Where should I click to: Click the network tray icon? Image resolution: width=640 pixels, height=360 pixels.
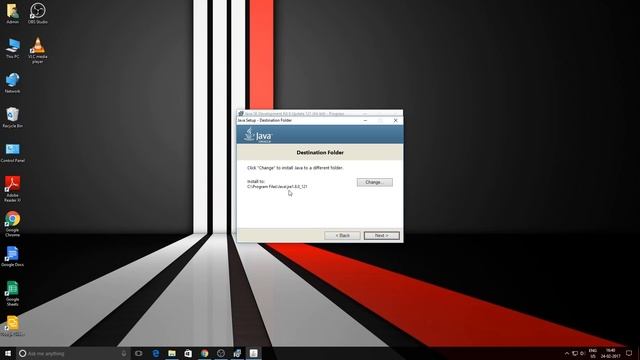(575, 353)
